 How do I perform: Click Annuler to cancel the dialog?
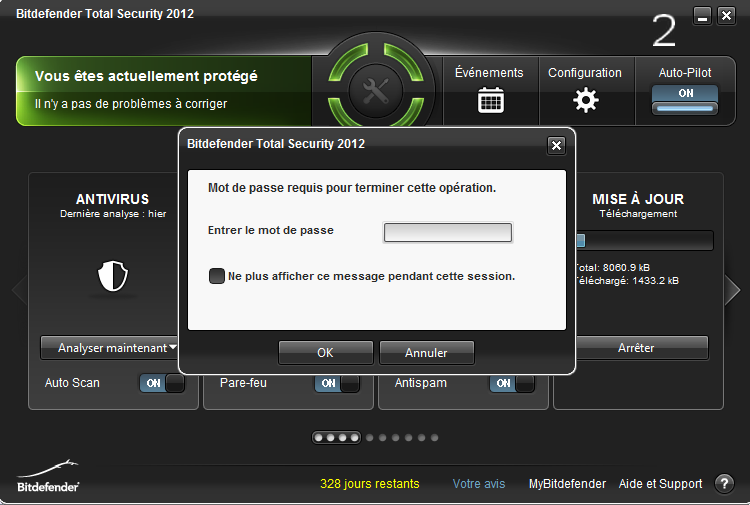[427, 353]
